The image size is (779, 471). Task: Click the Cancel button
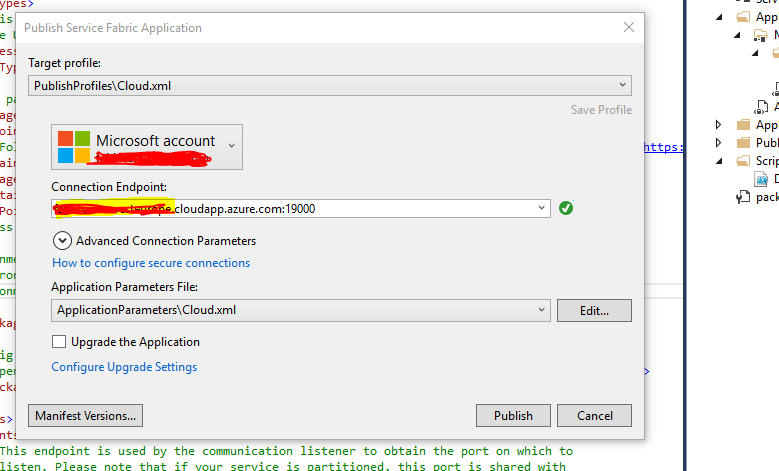pos(594,415)
